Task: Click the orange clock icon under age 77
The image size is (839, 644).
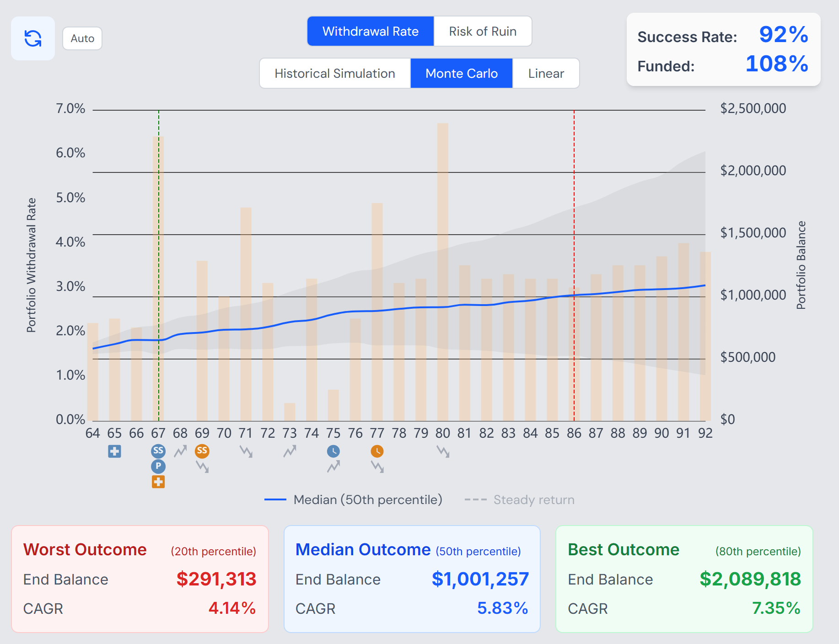Action: pyautogui.click(x=377, y=451)
